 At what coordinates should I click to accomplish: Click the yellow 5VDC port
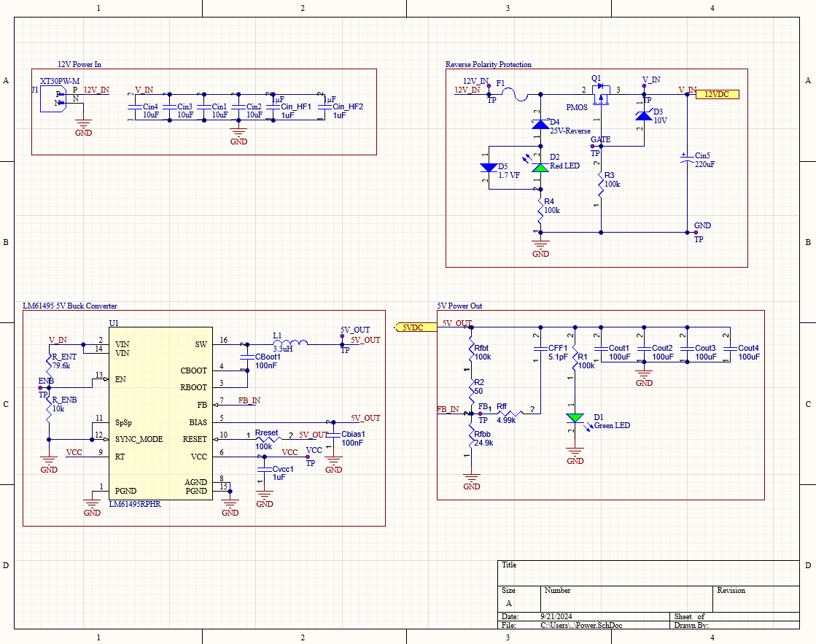pos(416,327)
